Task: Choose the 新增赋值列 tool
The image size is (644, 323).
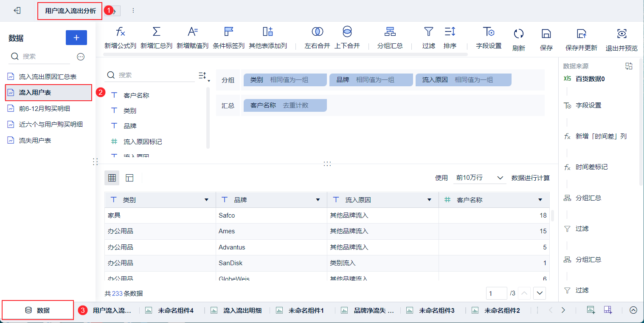Action: pos(193,37)
